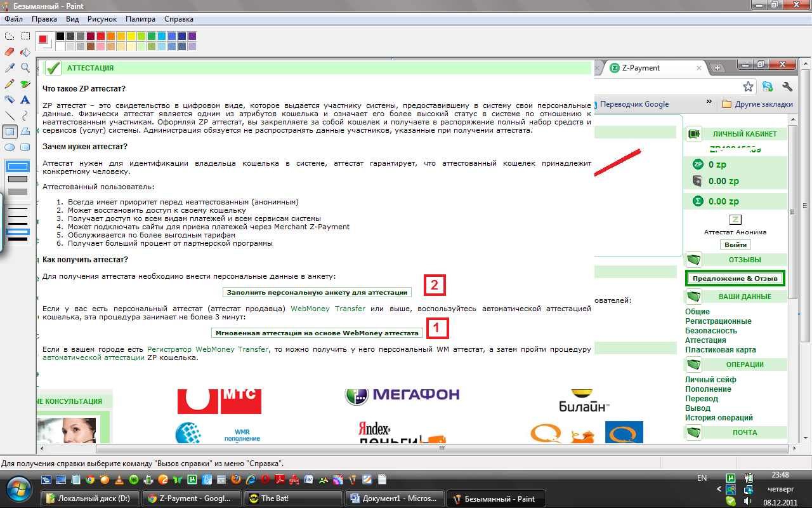The image size is (812, 508).
Task: Click the 'Выйти' button
Action: pyautogui.click(x=735, y=244)
